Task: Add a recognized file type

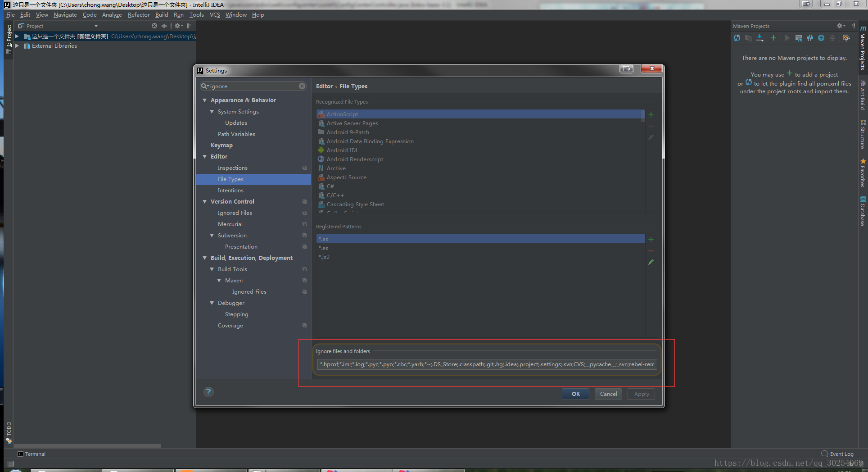Action: click(651, 115)
